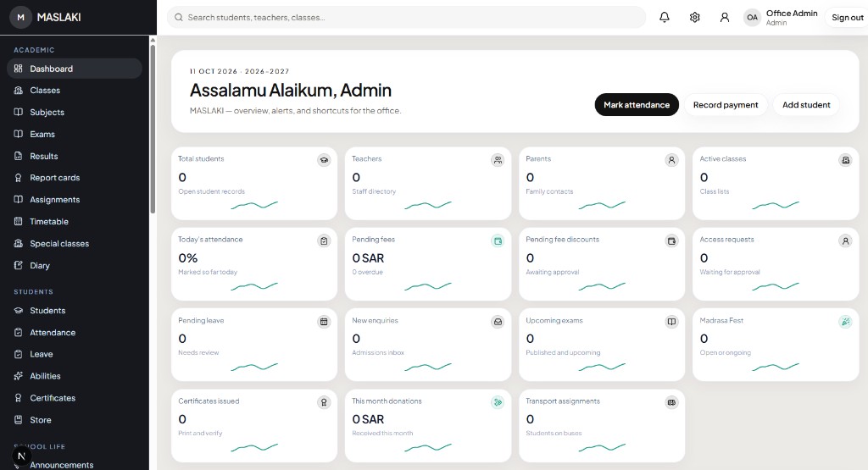Go to Attendance in the sidebar
The image size is (868, 470).
(75, 332)
